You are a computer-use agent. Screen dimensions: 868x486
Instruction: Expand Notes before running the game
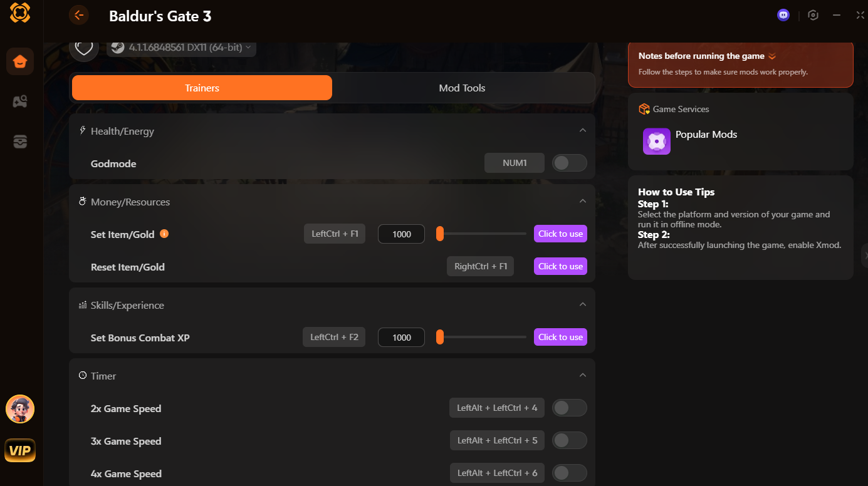coord(772,56)
